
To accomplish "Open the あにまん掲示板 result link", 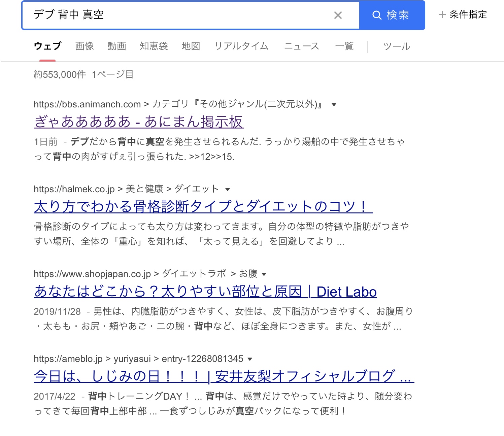I will coord(139,122).
